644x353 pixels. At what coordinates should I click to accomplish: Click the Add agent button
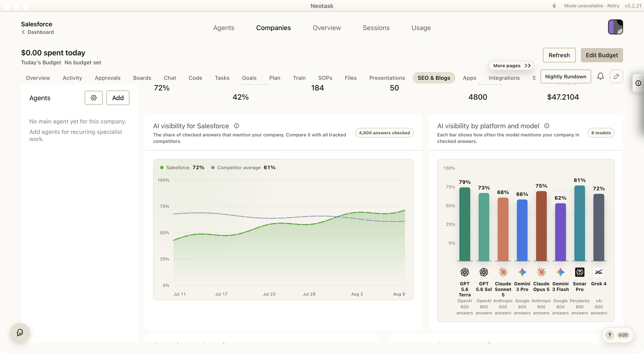pos(118,98)
